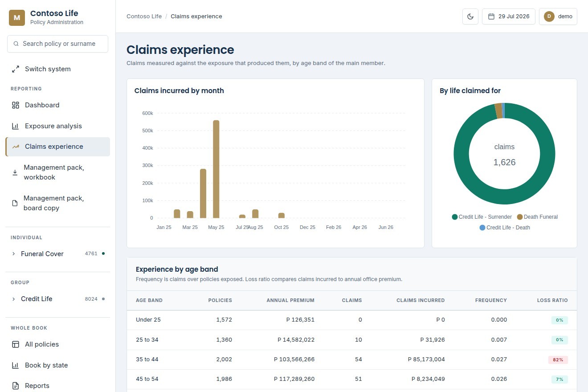Click the search magnifier icon

click(16, 44)
